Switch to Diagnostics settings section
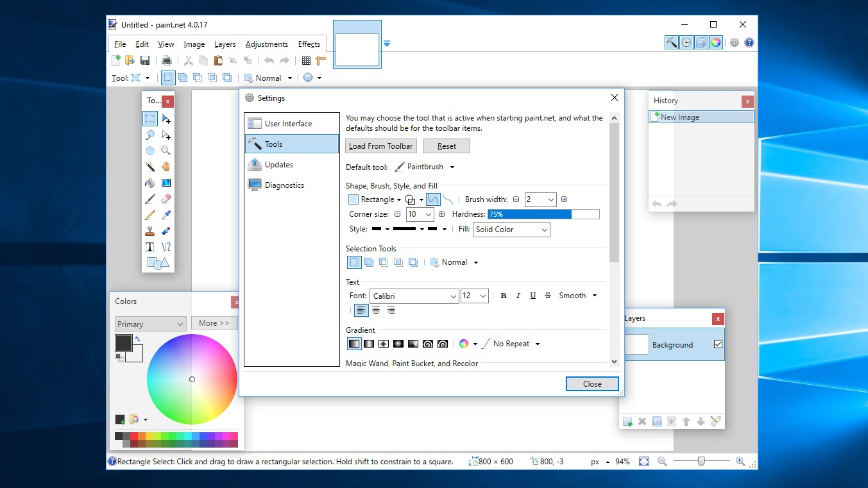 coord(292,185)
